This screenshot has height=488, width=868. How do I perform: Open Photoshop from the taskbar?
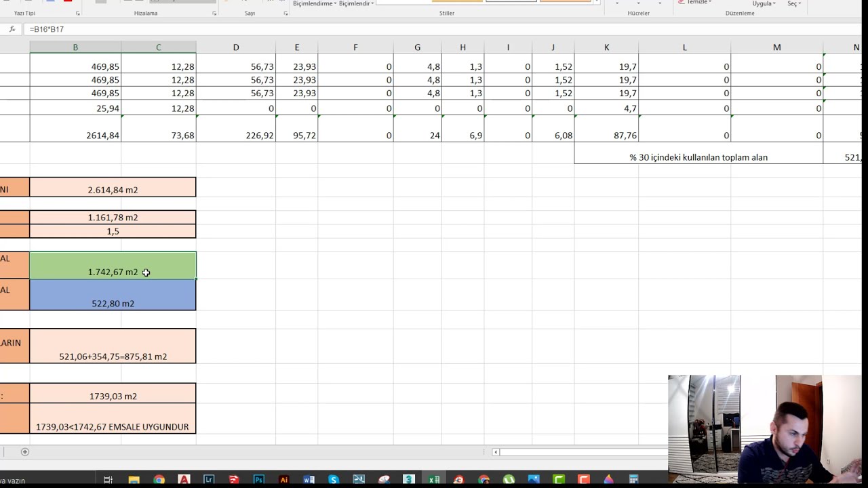[259, 480]
